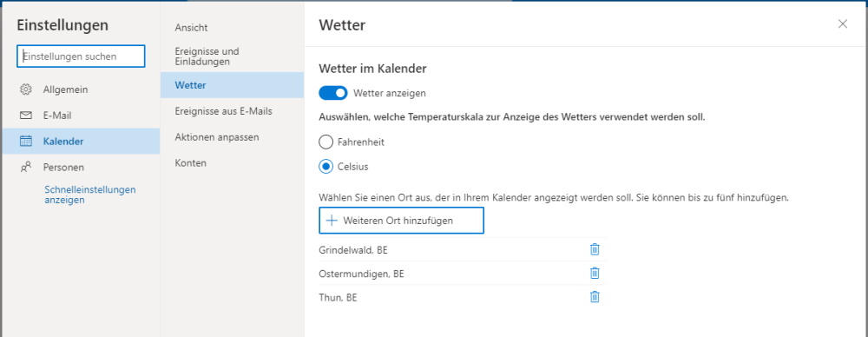The height and width of the screenshot is (337, 868).
Task: Click the Schnelleinstellungen anzeigen link
Action: 89,195
